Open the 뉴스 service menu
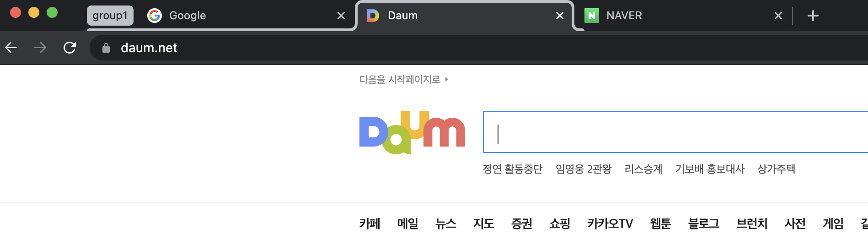 [445, 224]
